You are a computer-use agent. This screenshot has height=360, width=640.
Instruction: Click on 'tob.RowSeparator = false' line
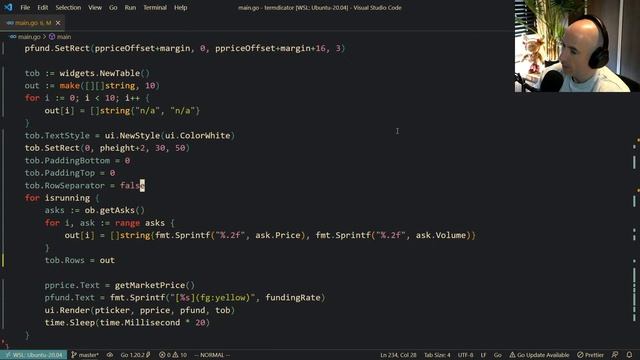84,186
